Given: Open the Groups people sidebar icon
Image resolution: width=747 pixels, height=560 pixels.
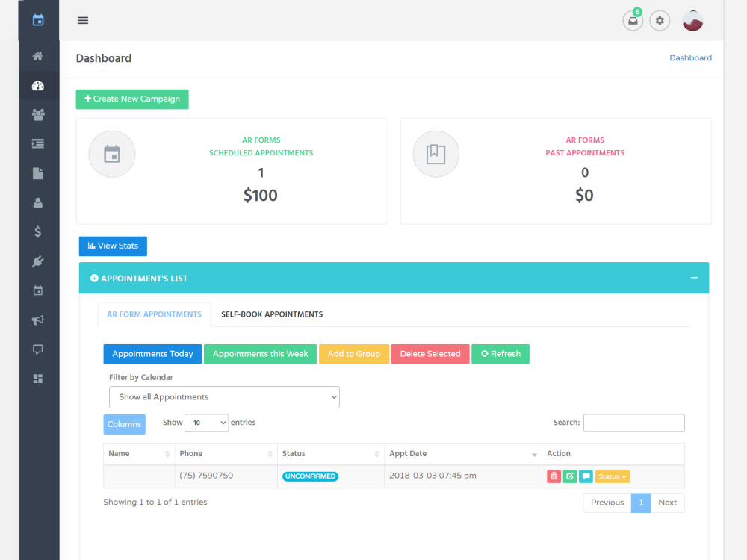Looking at the screenshot, I should tap(38, 115).
